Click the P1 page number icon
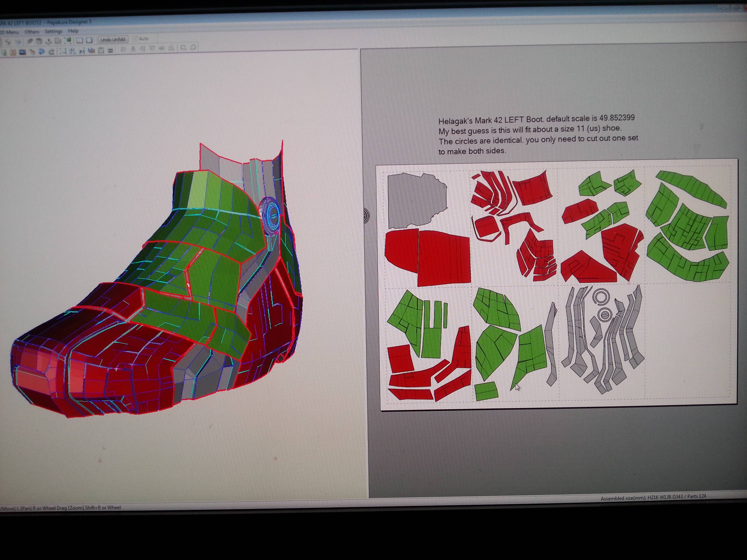 tap(82, 52)
